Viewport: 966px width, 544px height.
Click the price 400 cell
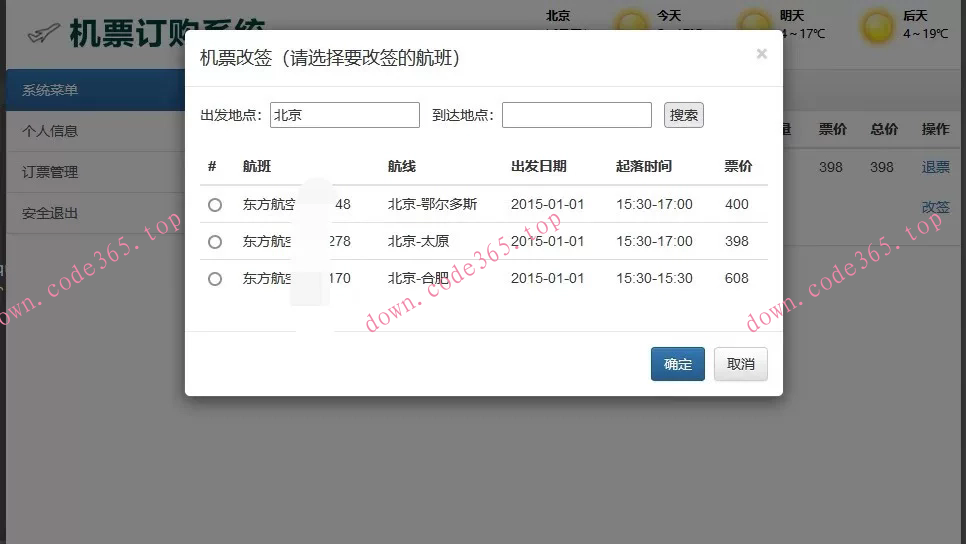737,205
